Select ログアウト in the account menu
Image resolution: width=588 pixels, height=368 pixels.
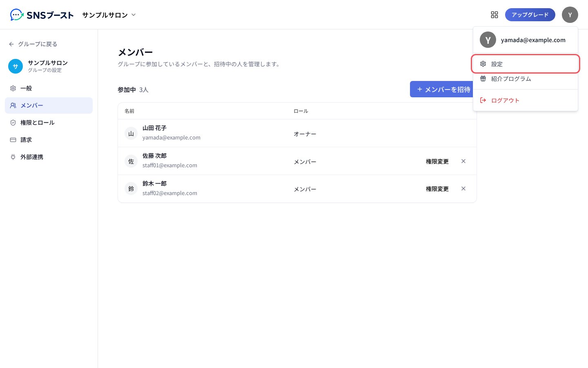[x=526, y=100]
